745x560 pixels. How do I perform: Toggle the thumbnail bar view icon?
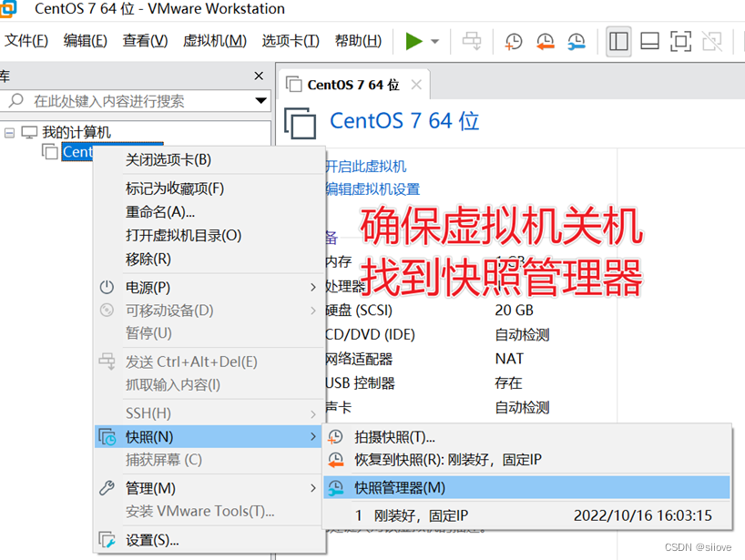pyautogui.click(x=649, y=41)
